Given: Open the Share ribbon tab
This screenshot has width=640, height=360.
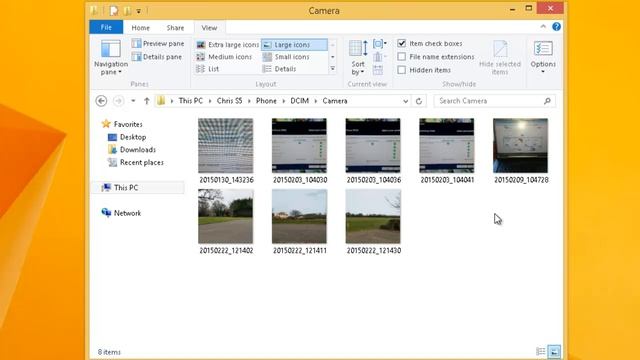Looking at the screenshot, I should click(x=175, y=28).
